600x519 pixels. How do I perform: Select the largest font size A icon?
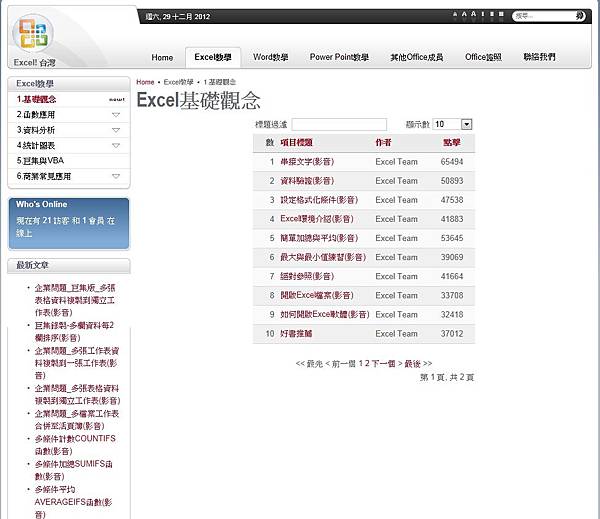473,14
